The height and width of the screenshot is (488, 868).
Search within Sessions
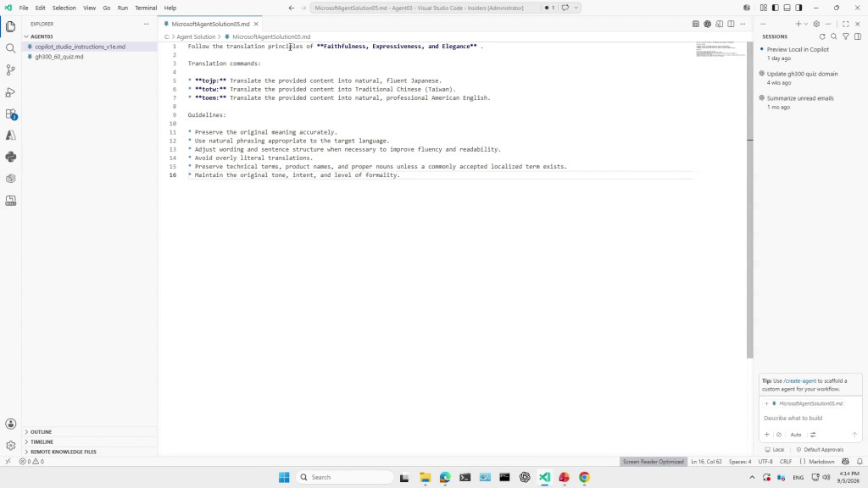pyautogui.click(x=834, y=36)
